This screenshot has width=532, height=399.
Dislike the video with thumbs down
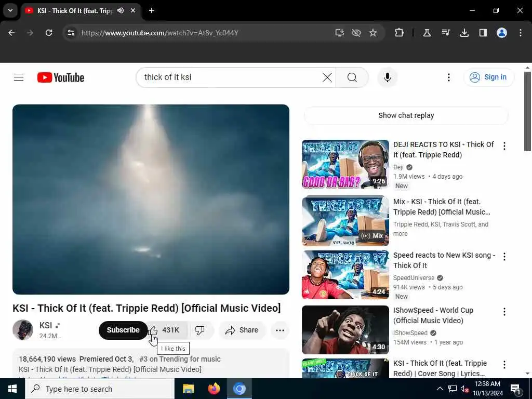tap(200, 330)
